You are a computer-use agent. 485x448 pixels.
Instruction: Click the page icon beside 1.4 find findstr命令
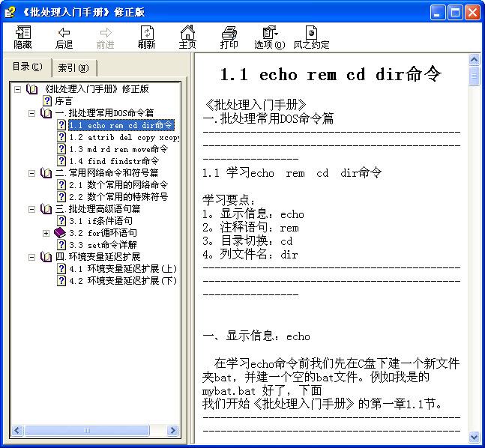point(61,161)
